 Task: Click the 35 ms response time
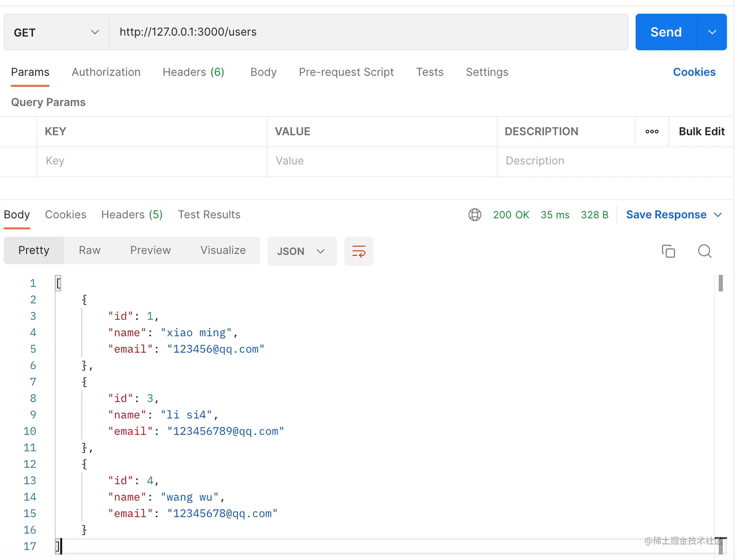tap(555, 215)
